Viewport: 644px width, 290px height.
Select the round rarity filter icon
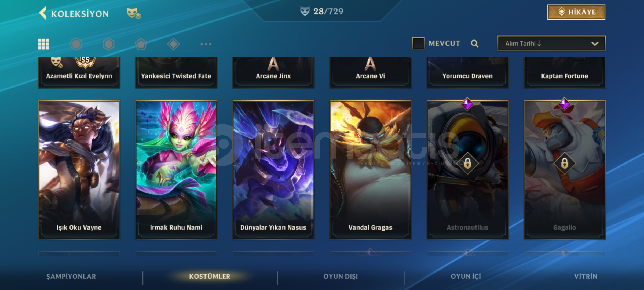76,44
